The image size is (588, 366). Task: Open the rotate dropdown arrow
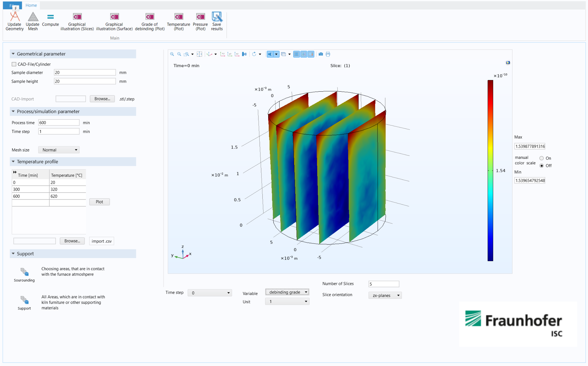pyautogui.click(x=260, y=54)
